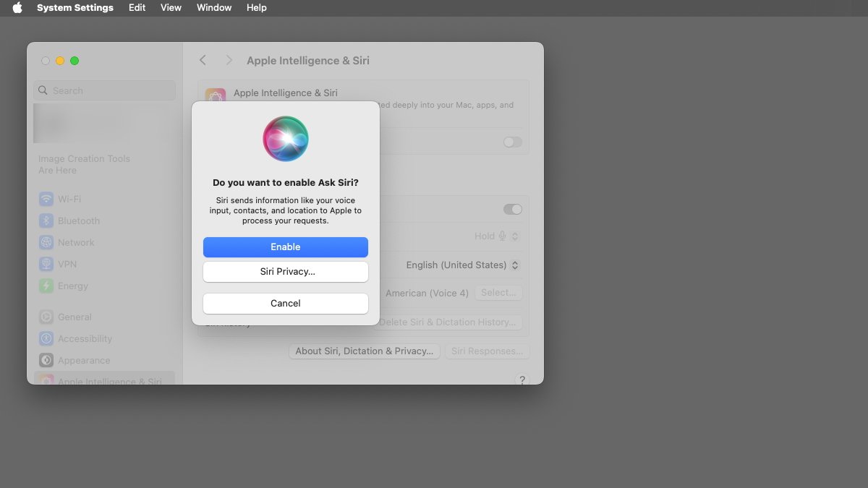Image resolution: width=868 pixels, height=488 pixels.
Task: Click the question mark help button
Action: [522, 380]
